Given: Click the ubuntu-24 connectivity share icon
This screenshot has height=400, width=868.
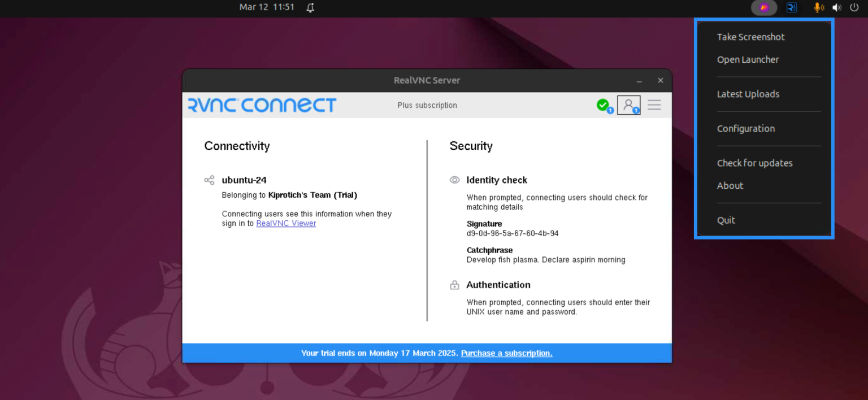Looking at the screenshot, I should 209,180.
